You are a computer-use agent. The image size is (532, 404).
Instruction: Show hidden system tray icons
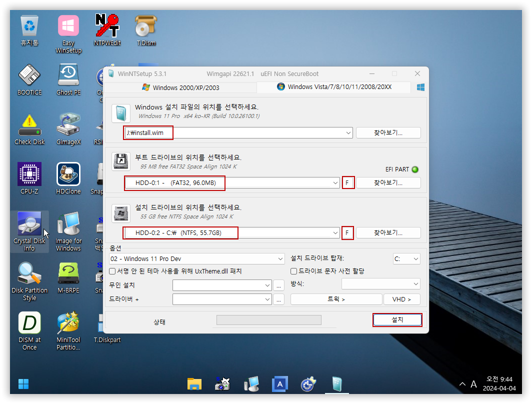(x=462, y=384)
